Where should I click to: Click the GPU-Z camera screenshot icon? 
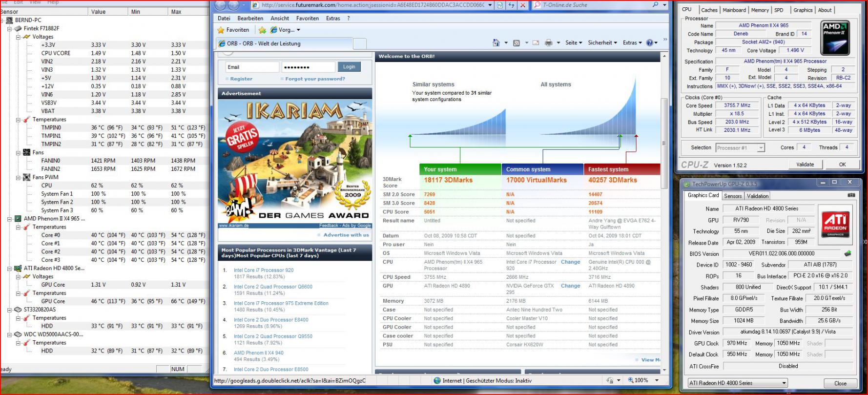click(851, 195)
